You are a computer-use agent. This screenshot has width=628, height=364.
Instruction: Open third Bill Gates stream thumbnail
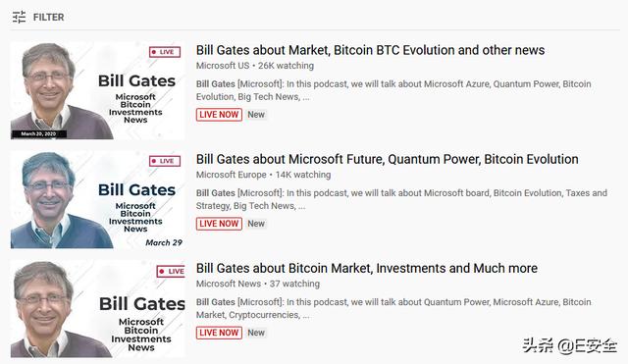(x=98, y=309)
